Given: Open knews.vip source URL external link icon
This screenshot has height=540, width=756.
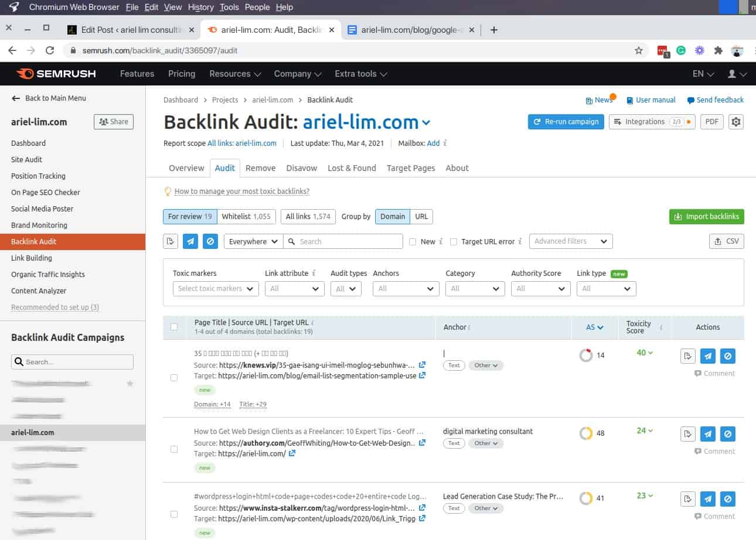Looking at the screenshot, I should pos(422,365).
